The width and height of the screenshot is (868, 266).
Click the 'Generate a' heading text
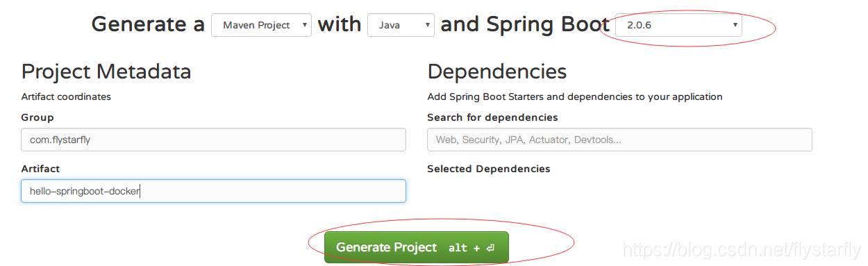[148, 24]
